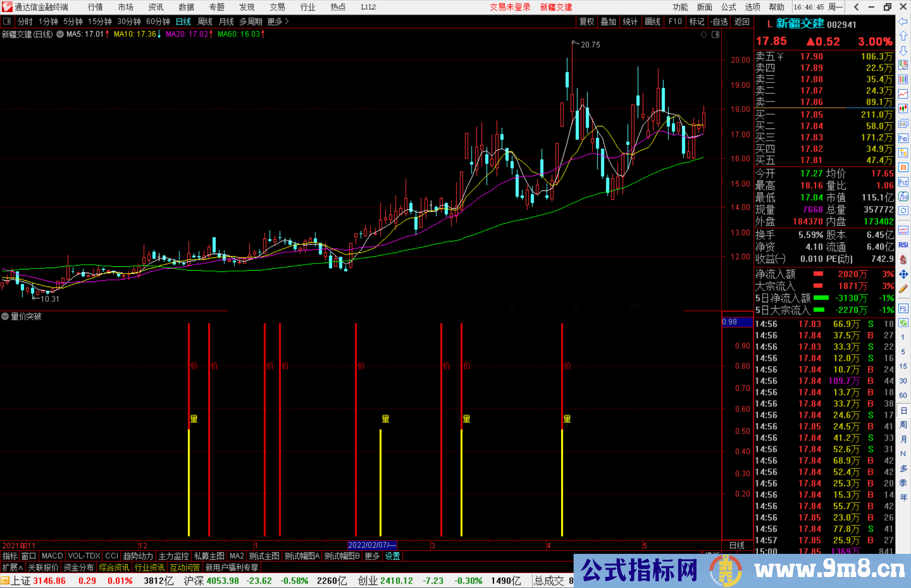This screenshot has width=911, height=588.
Task: Switch to the 周线 period tab
Action: pos(205,21)
